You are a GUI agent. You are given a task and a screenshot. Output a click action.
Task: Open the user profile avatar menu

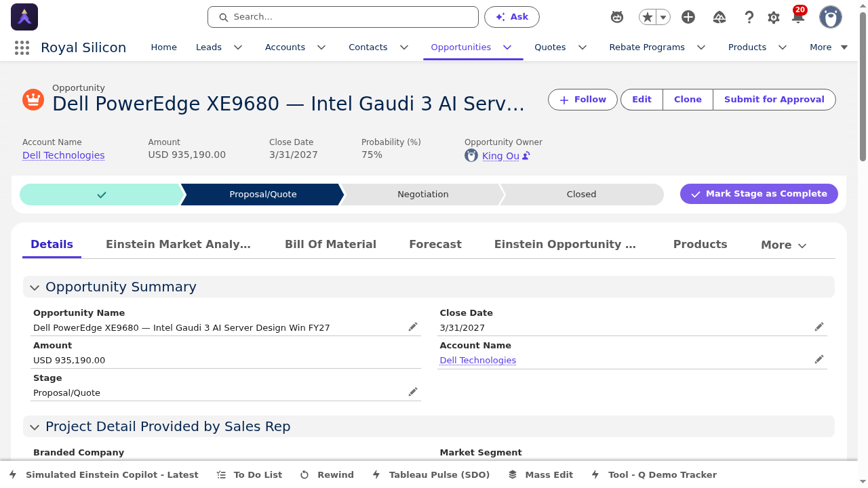831,17
